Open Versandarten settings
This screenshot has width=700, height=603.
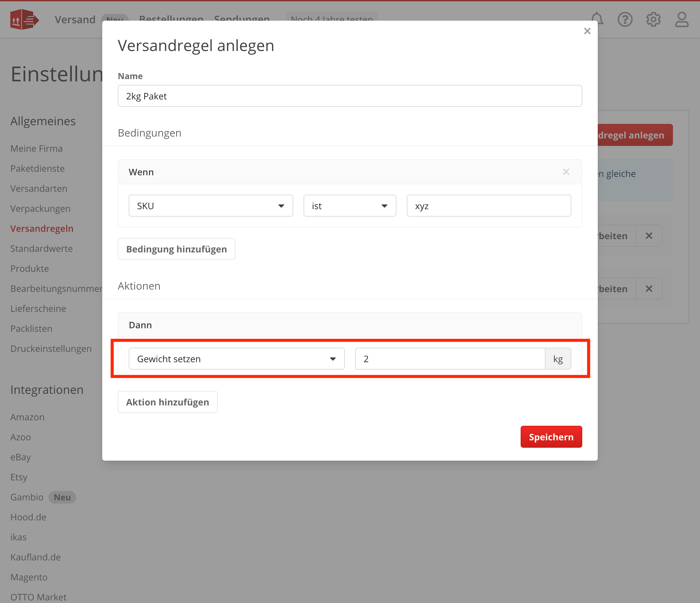pyautogui.click(x=39, y=188)
